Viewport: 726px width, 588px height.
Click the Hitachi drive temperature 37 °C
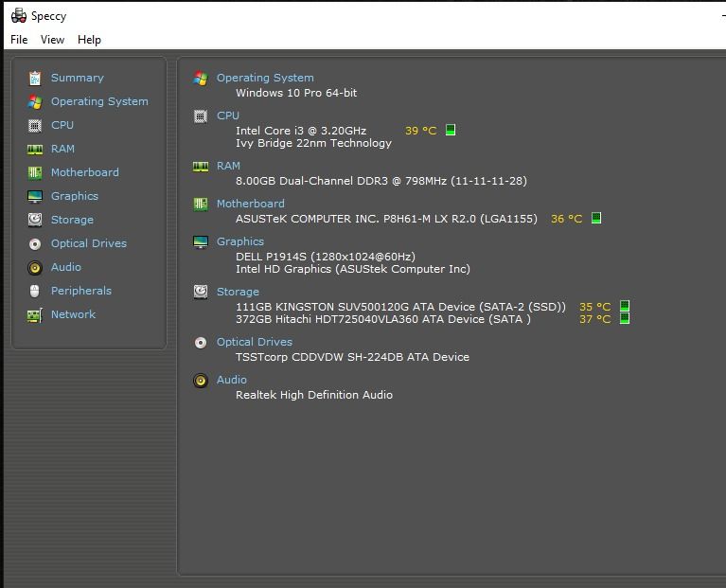coord(595,319)
